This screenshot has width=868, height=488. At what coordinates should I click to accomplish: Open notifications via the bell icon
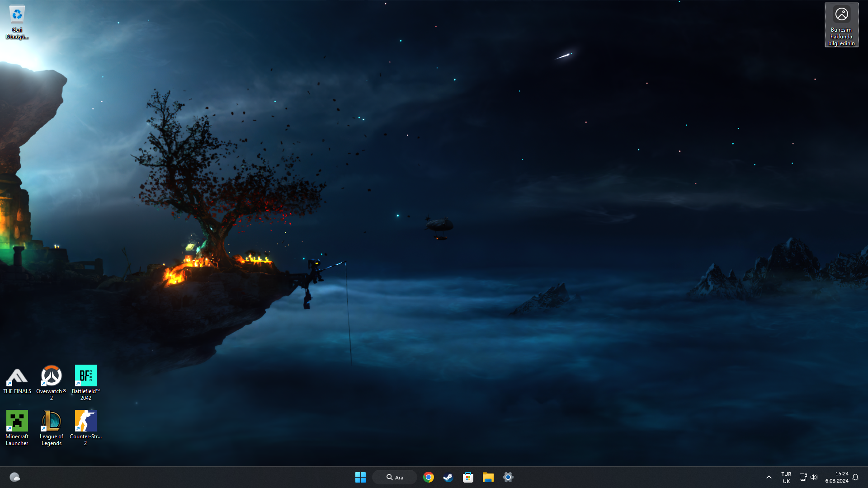click(855, 477)
